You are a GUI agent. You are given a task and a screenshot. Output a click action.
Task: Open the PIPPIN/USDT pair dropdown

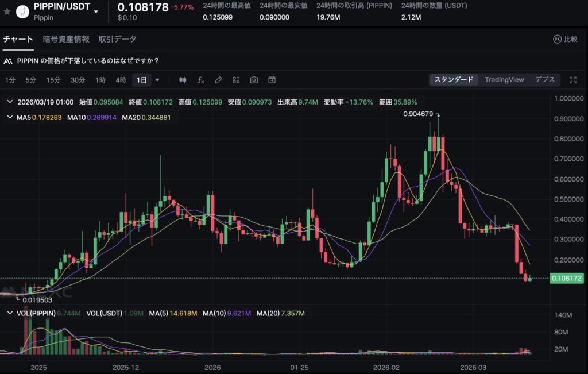(96, 11)
